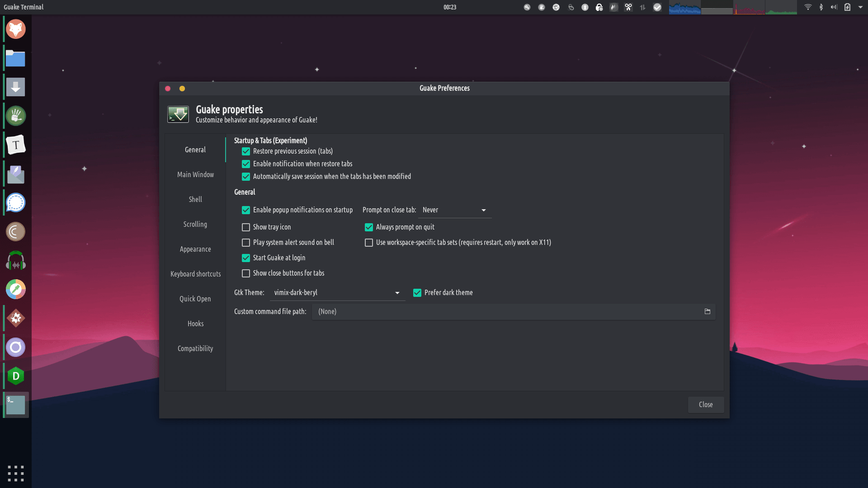
Task: Click Guake Terminal app menu in top bar
Action: (24, 7)
